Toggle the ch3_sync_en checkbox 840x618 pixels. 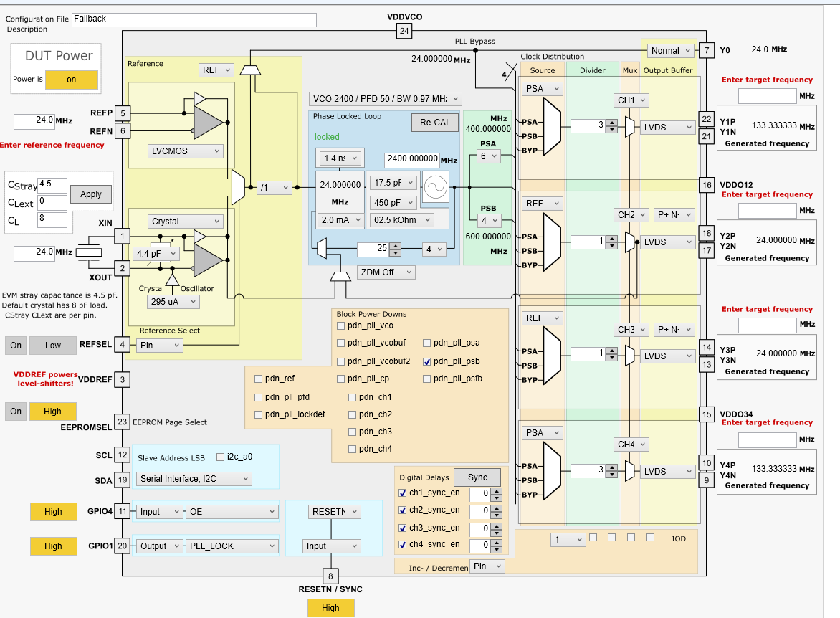pos(403,528)
